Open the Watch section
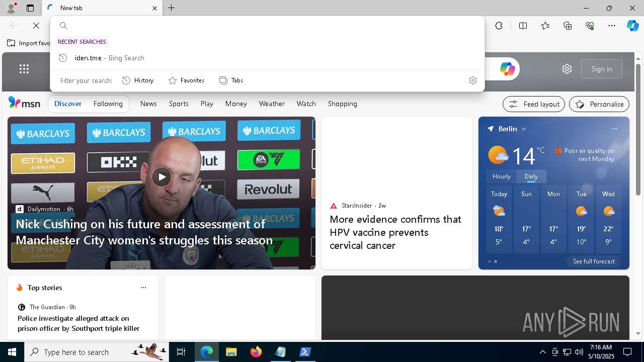The height and width of the screenshot is (362, 644). click(306, 104)
